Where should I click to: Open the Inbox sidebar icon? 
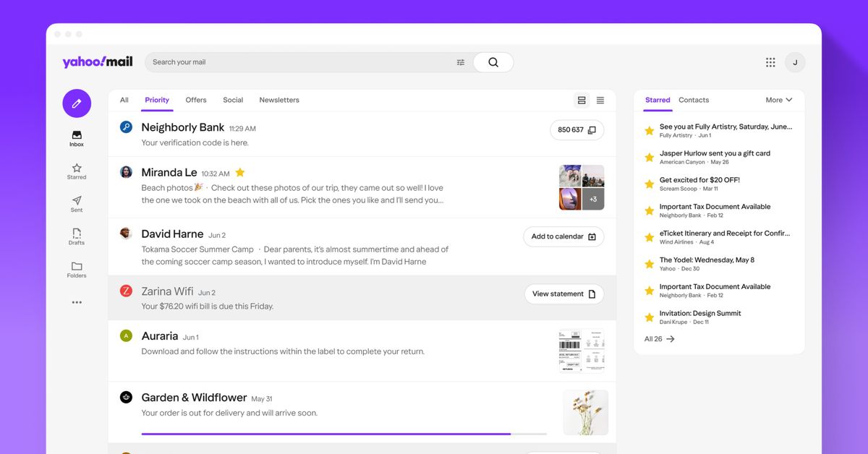tap(76, 136)
